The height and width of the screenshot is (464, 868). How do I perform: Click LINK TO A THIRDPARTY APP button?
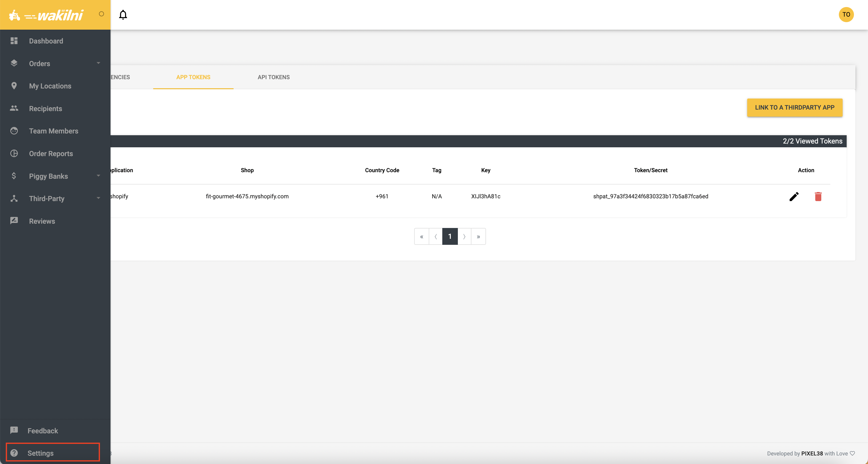click(x=794, y=108)
